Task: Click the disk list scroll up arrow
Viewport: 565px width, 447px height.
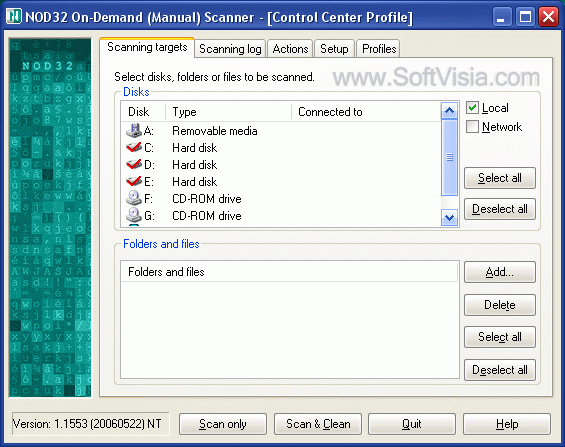Action: click(x=449, y=111)
